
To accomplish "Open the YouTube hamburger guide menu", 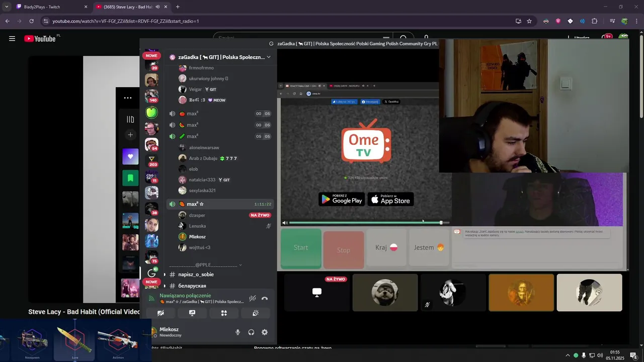I will click(12, 38).
